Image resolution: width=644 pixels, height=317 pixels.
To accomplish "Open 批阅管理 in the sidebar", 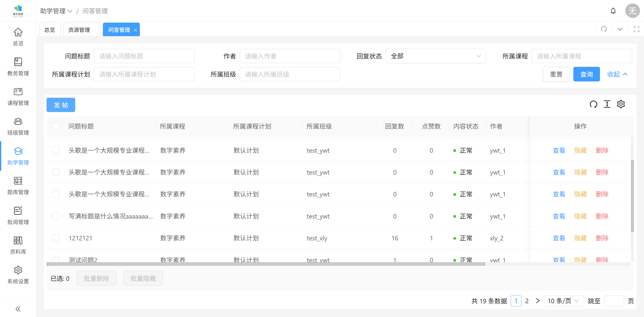I will point(18,216).
